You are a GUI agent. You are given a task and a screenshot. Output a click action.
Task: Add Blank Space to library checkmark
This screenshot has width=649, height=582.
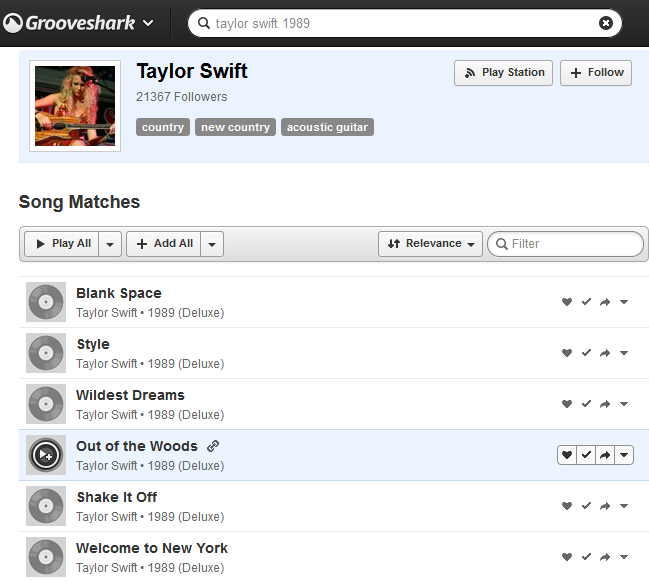click(586, 302)
